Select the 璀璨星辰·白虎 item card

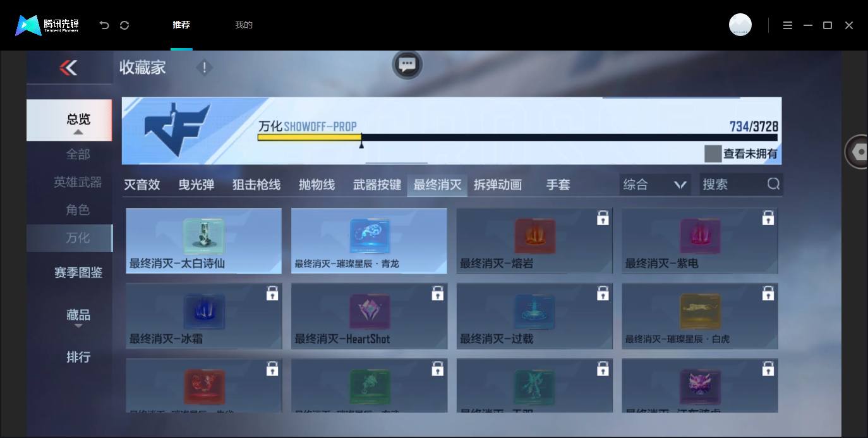coord(699,316)
